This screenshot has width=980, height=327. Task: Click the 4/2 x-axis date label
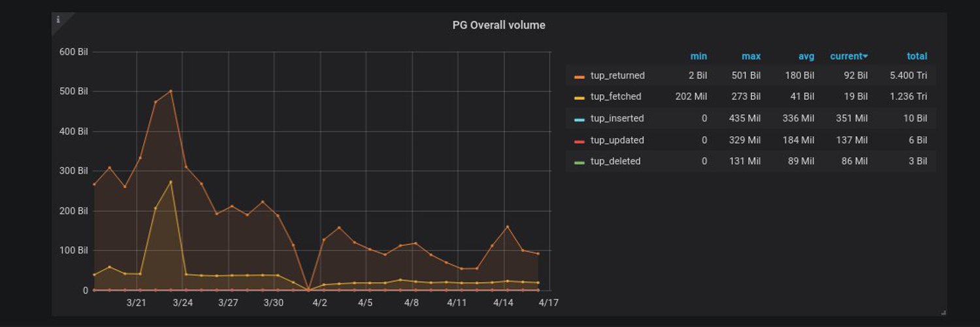319,303
